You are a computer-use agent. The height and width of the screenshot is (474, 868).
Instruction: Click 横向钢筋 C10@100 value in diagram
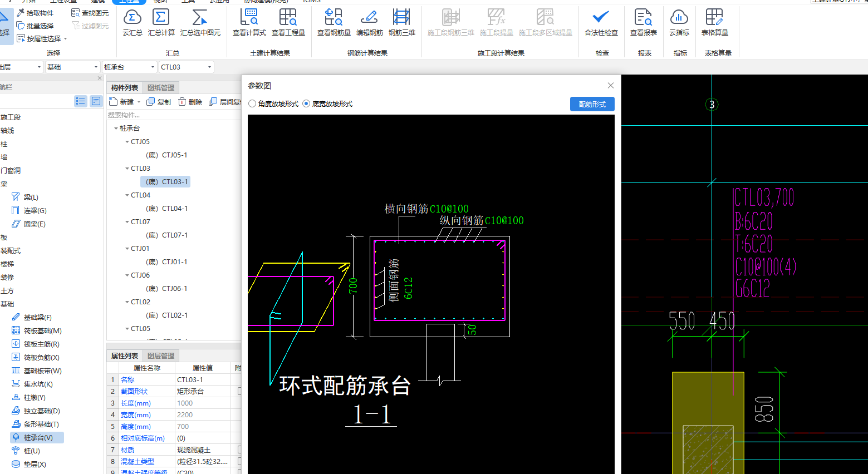point(449,209)
